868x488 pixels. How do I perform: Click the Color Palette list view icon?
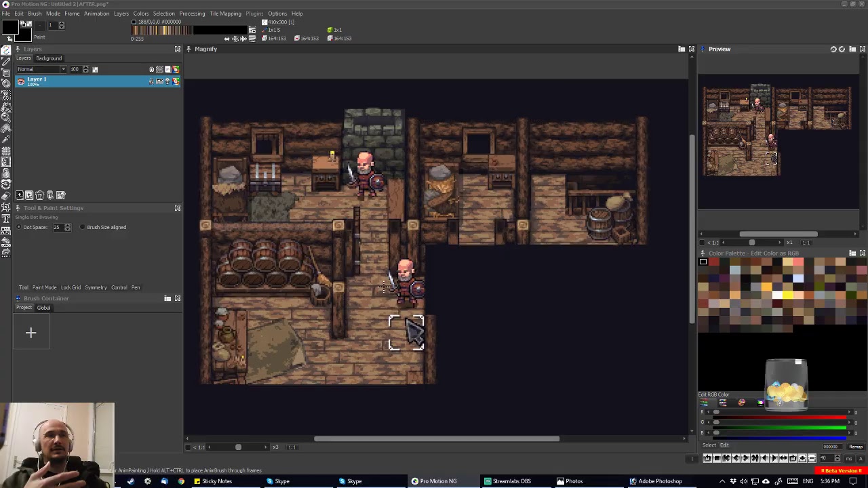[x=852, y=253]
